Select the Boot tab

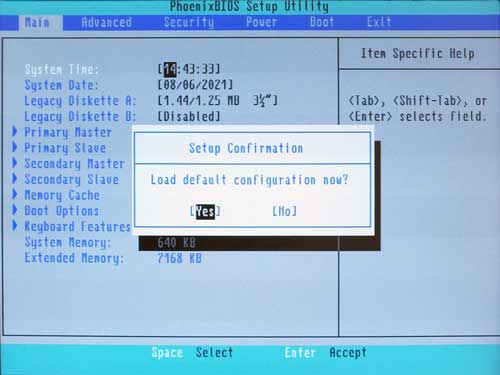point(322,23)
